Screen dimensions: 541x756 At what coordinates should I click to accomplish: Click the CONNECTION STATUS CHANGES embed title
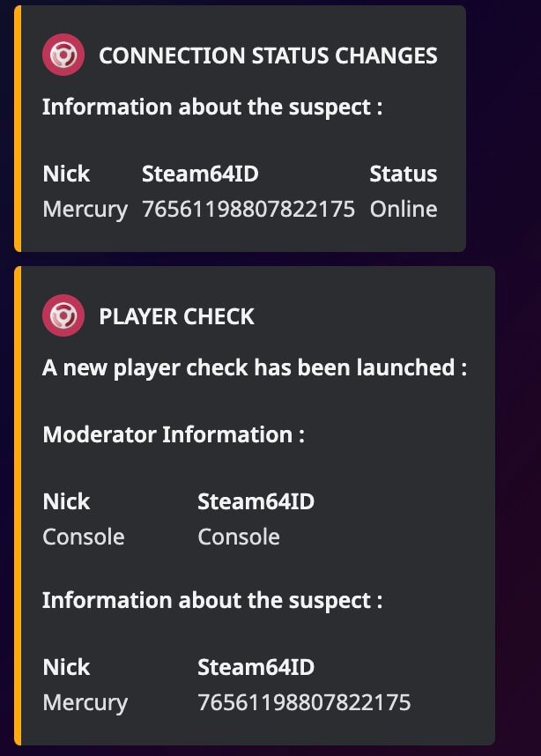coord(268,56)
